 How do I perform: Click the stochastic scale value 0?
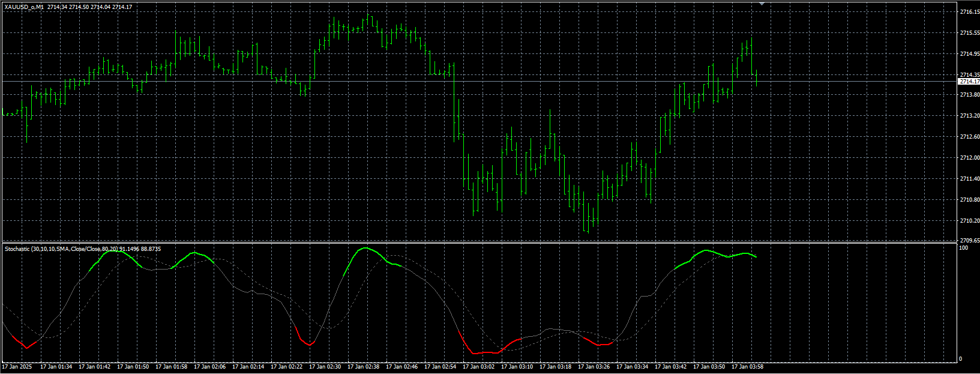pyautogui.click(x=960, y=359)
